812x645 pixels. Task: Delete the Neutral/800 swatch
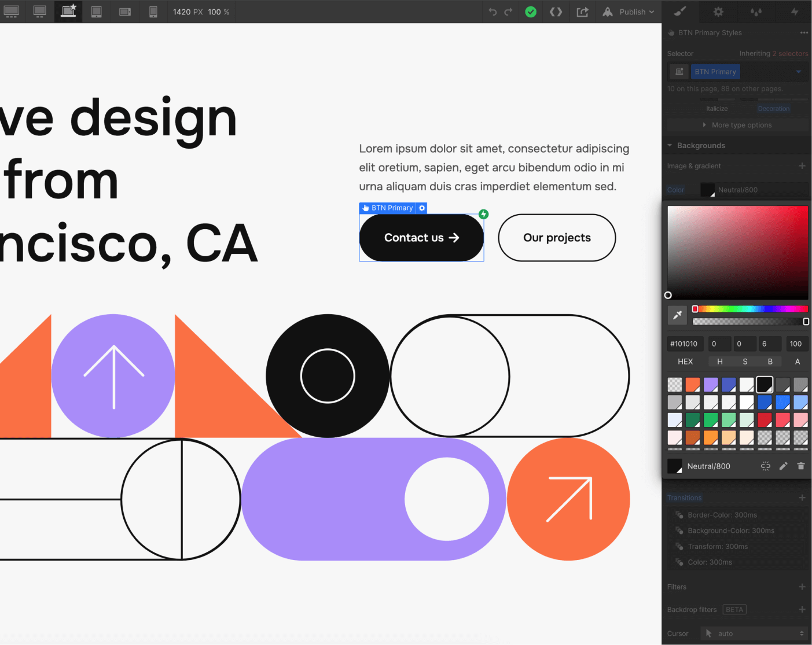[801, 466]
